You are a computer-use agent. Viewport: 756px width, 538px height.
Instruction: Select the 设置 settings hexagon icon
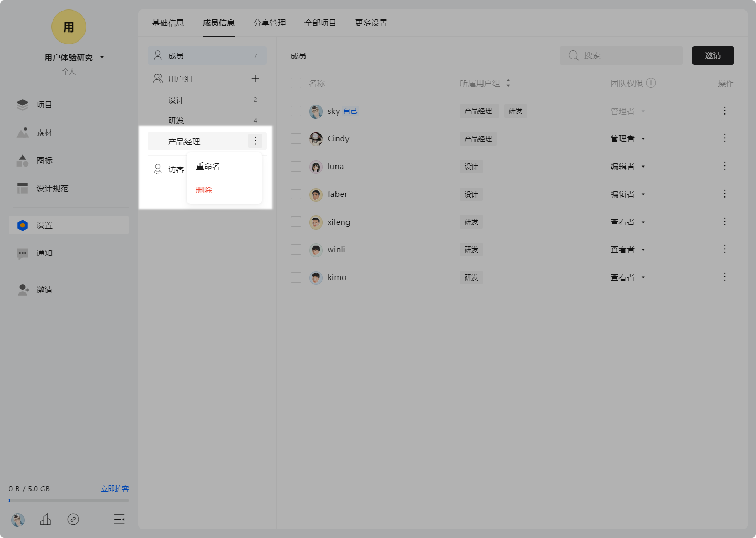(23, 225)
